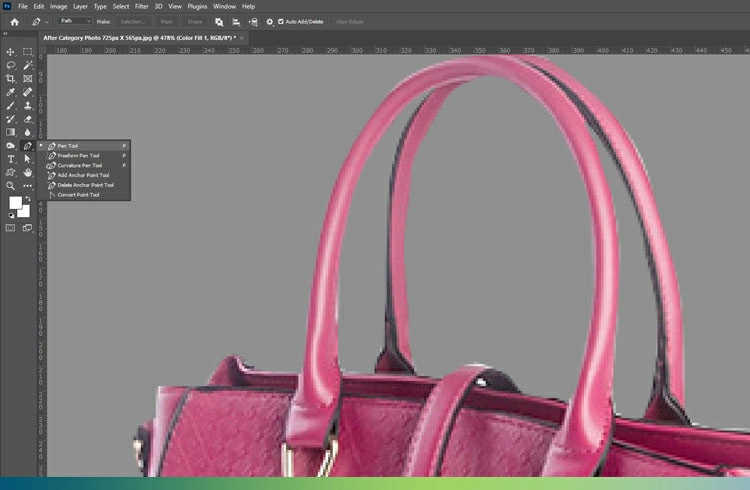Select the Magic Wand tool
The width and height of the screenshot is (750, 490).
(x=28, y=65)
